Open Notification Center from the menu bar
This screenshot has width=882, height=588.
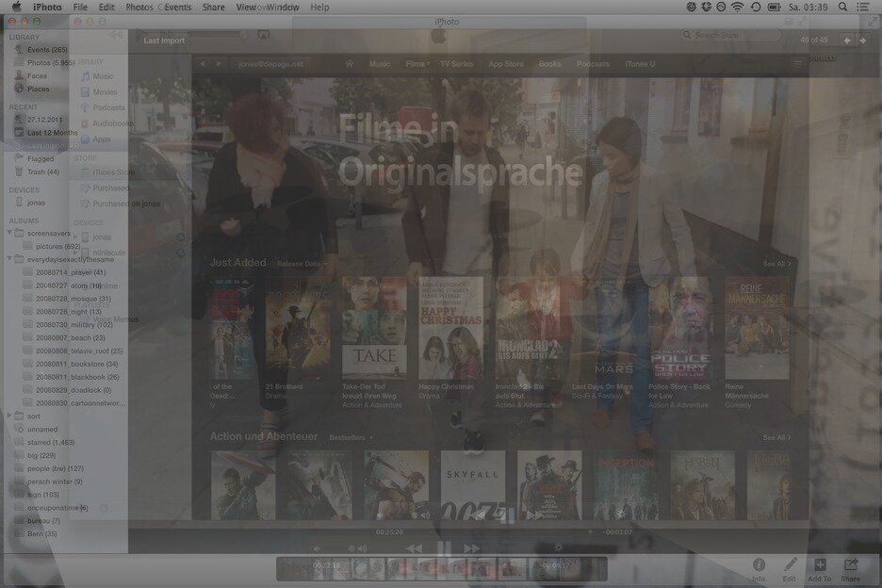[862, 7]
